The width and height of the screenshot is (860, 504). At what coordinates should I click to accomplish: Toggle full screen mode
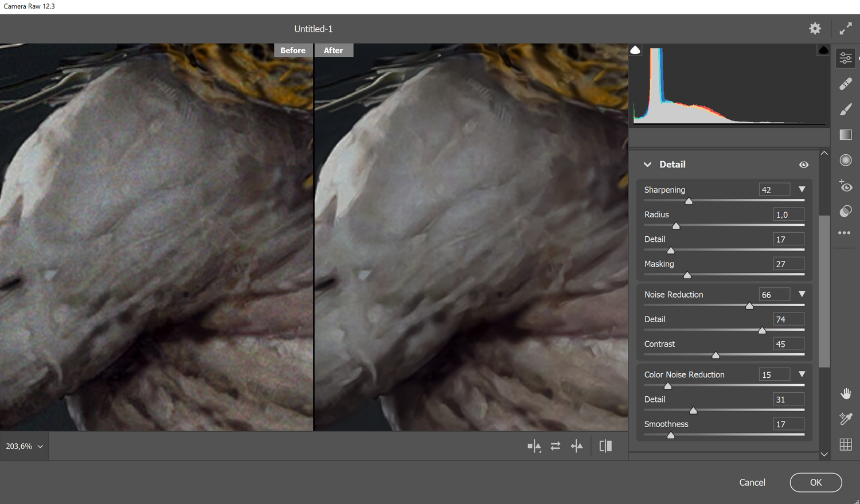pyautogui.click(x=845, y=29)
